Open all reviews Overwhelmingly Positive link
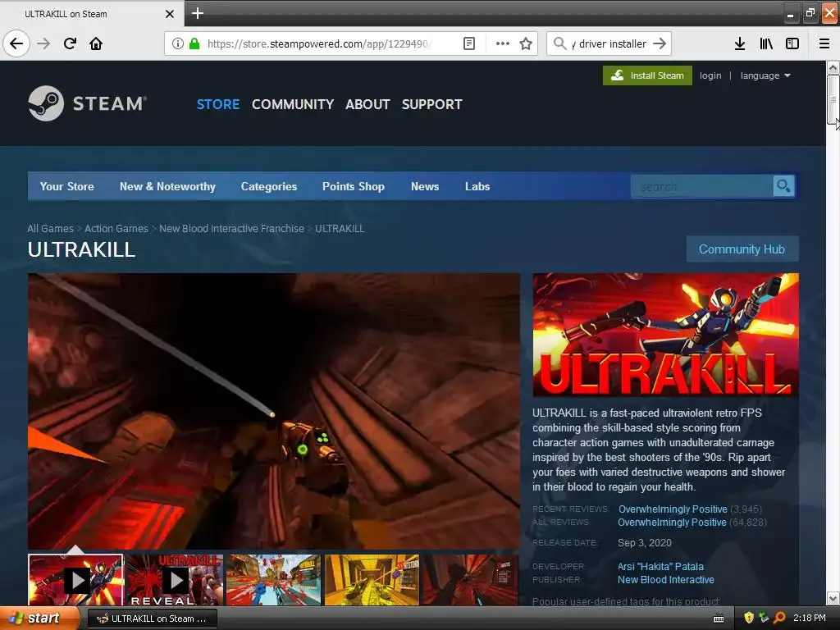 (672, 523)
